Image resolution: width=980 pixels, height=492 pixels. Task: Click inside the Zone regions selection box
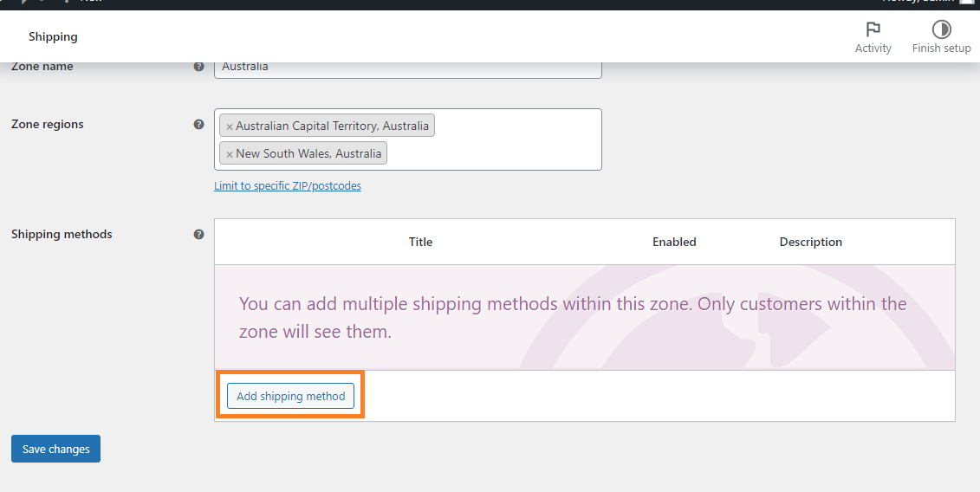(x=407, y=139)
